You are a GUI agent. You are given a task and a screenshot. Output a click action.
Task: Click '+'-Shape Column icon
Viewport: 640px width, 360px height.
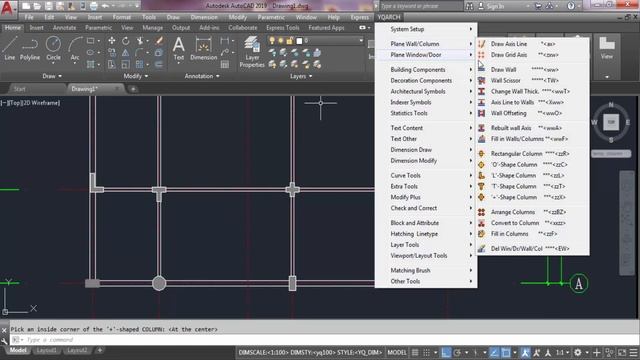click(x=482, y=197)
